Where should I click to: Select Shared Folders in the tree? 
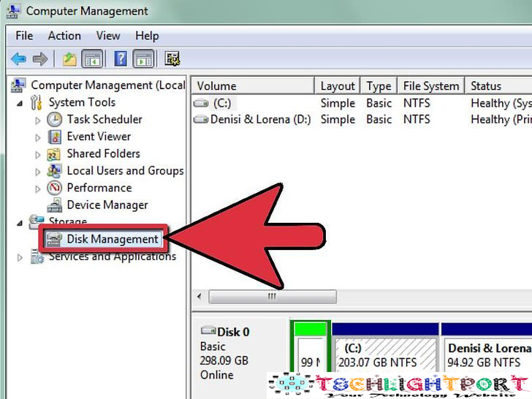pyautogui.click(x=104, y=153)
